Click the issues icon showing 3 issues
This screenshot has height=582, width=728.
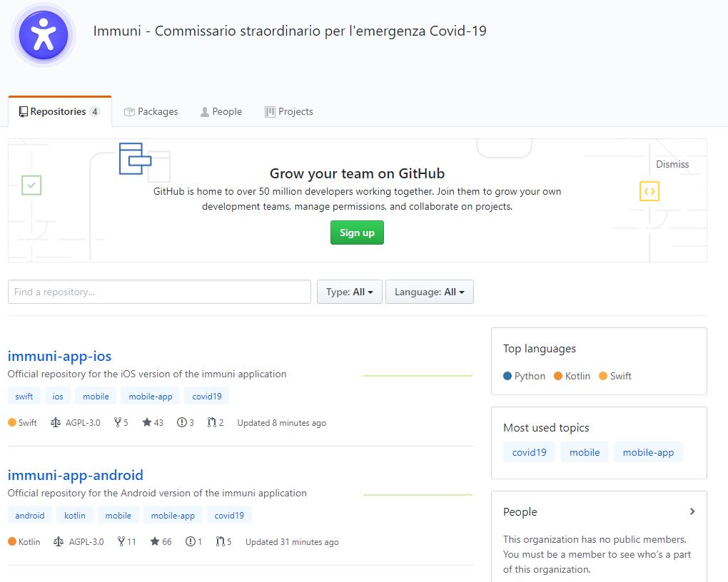coord(181,422)
